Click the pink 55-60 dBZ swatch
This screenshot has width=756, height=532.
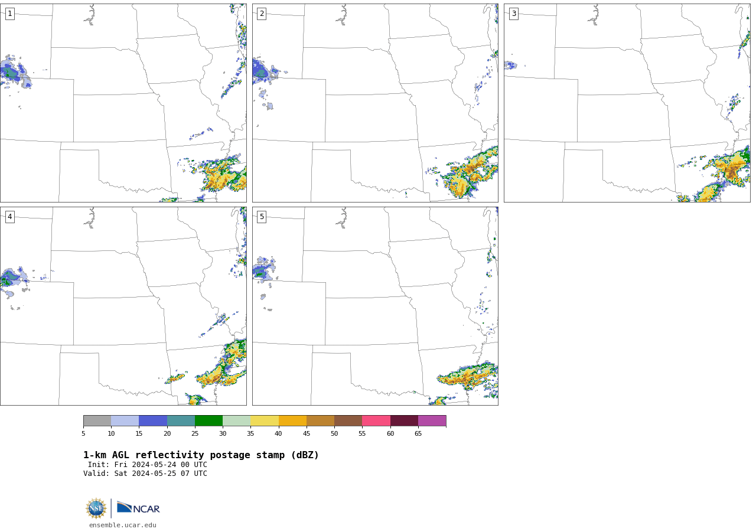click(x=376, y=421)
